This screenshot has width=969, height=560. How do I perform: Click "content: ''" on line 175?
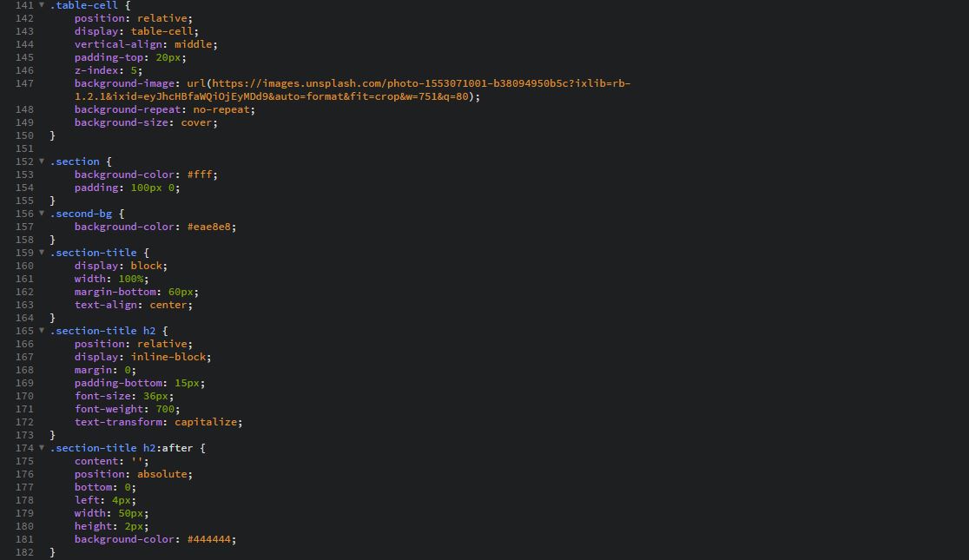[x=112, y=461]
